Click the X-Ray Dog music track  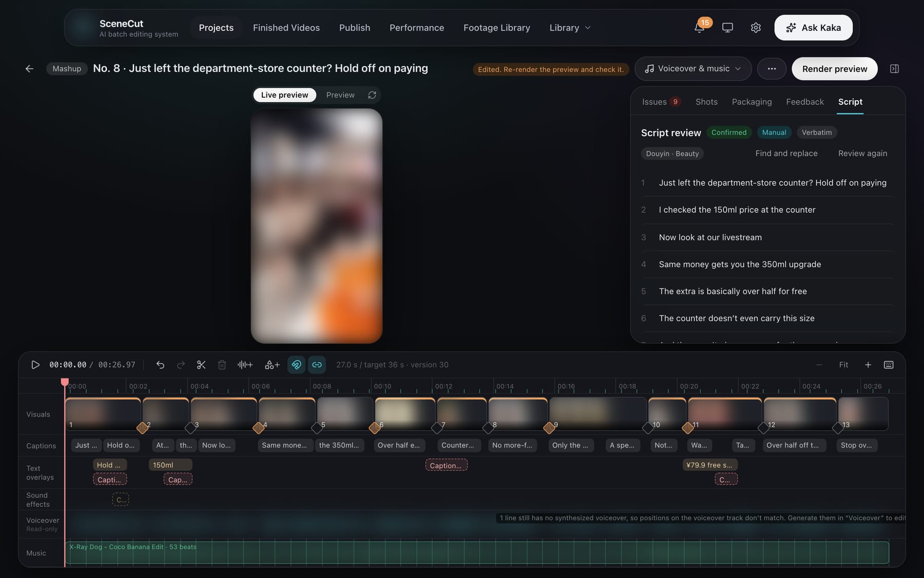click(477, 553)
